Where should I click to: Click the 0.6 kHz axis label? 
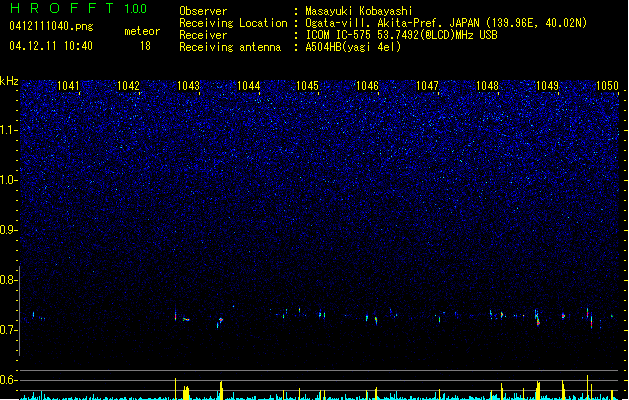(x=8, y=380)
